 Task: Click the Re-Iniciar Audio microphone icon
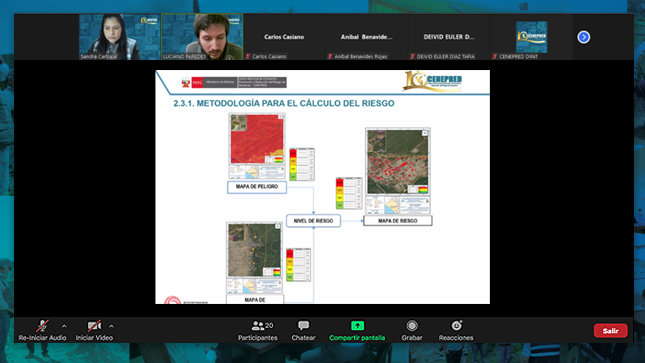[42, 326]
